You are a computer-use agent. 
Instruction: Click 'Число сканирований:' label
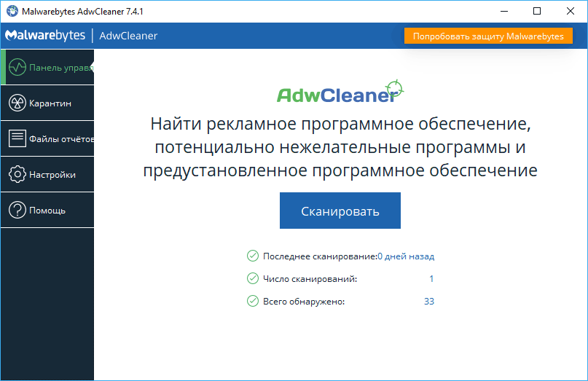[x=310, y=279]
